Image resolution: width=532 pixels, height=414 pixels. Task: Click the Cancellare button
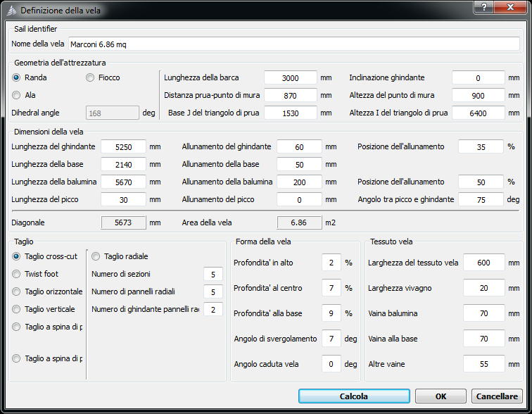[x=497, y=396]
